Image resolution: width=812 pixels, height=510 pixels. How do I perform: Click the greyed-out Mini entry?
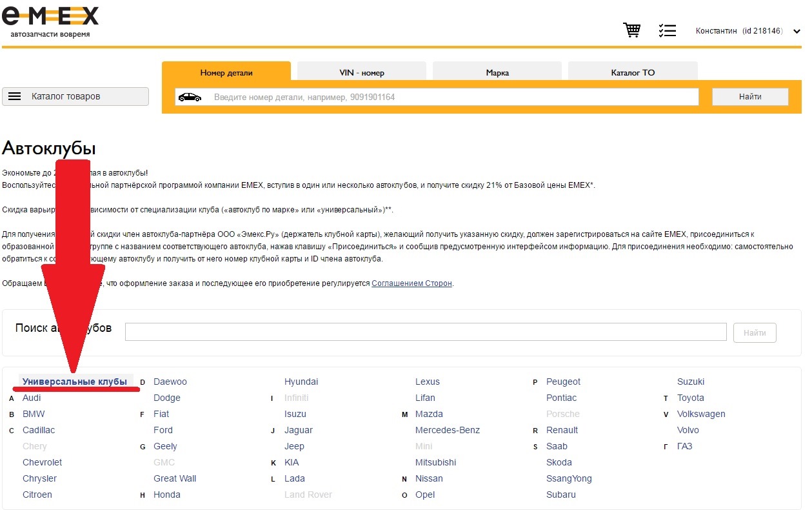(x=424, y=446)
